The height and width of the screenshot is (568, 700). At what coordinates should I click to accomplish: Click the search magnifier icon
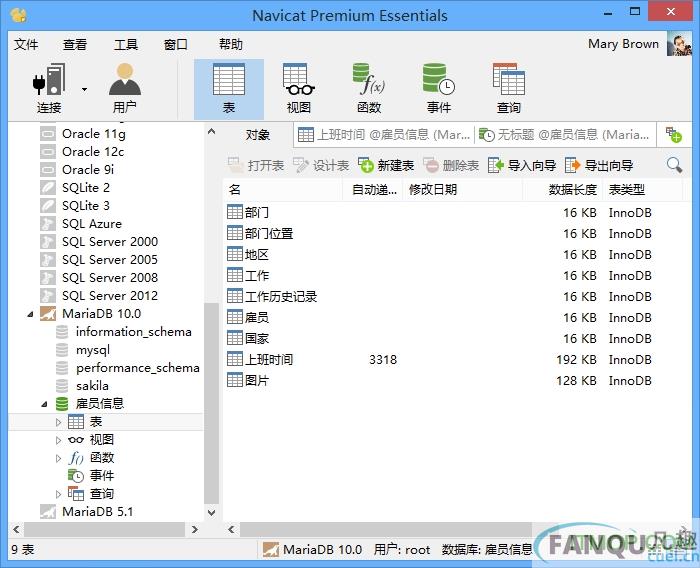[674, 165]
